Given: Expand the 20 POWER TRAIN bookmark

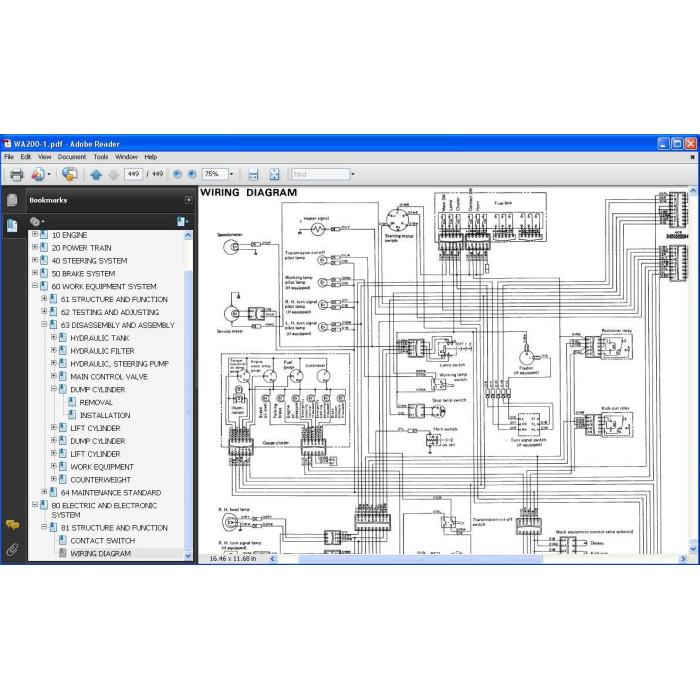Looking at the screenshot, I should pos(35,247).
